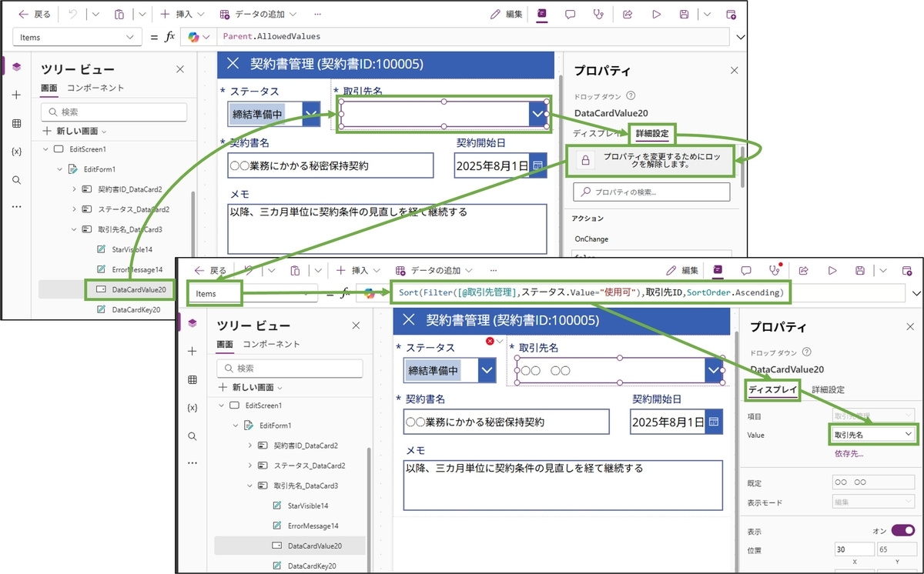Click the プロパティの検索 box in the upper-left screenshot

point(651,192)
